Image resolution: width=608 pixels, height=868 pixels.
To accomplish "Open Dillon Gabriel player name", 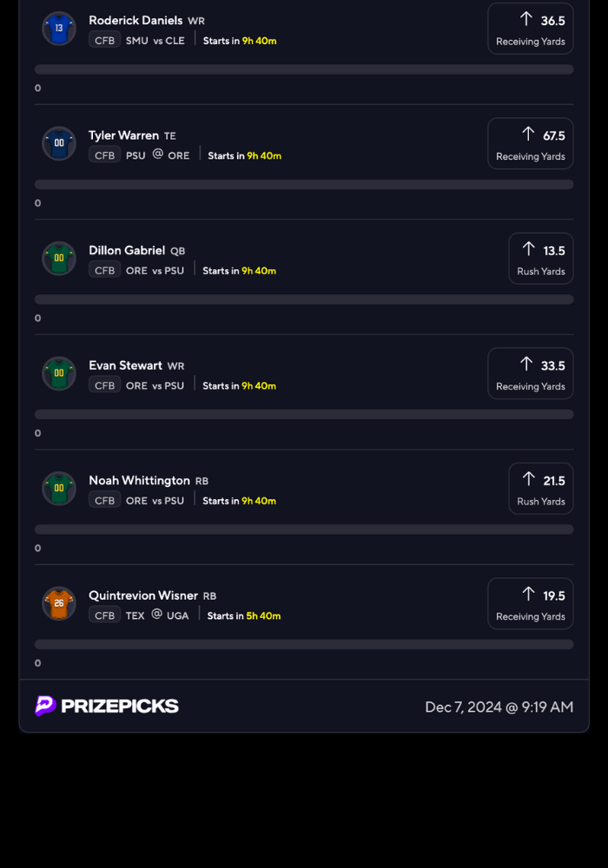I will 127,250.
